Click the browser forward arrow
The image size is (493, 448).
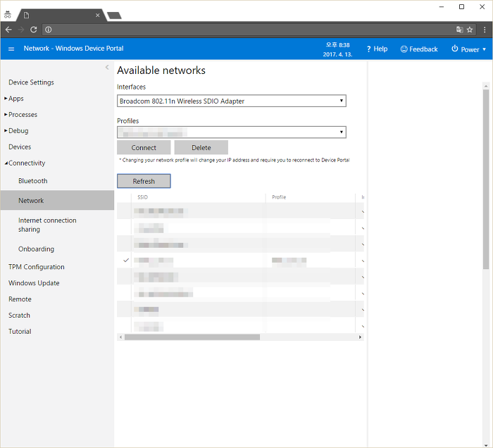click(x=21, y=30)
